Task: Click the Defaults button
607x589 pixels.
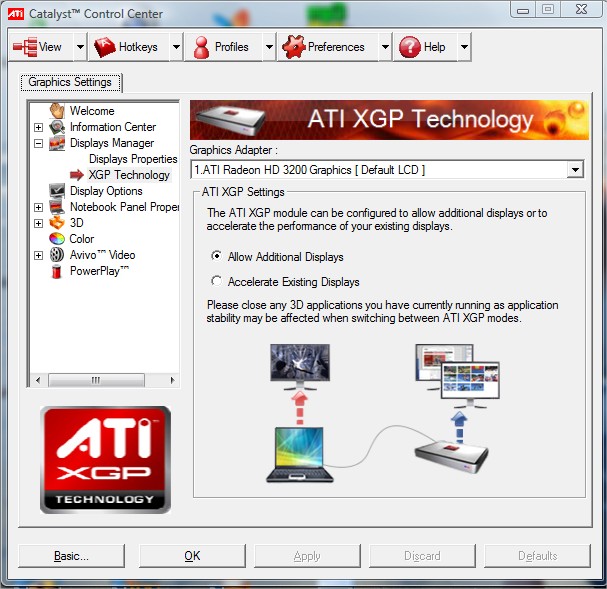Action: (x=537, y=556)
